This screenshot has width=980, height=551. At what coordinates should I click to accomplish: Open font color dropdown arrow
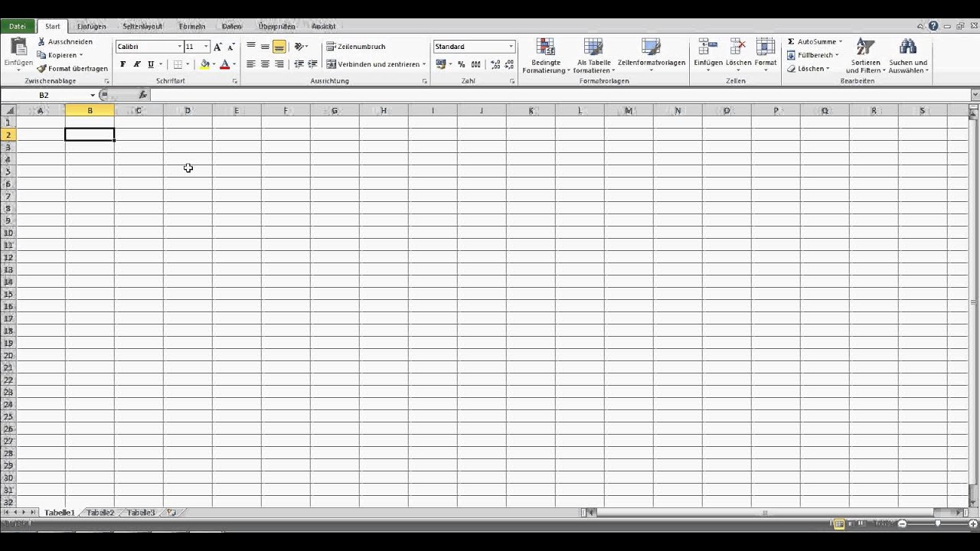(x=234, y=64)
